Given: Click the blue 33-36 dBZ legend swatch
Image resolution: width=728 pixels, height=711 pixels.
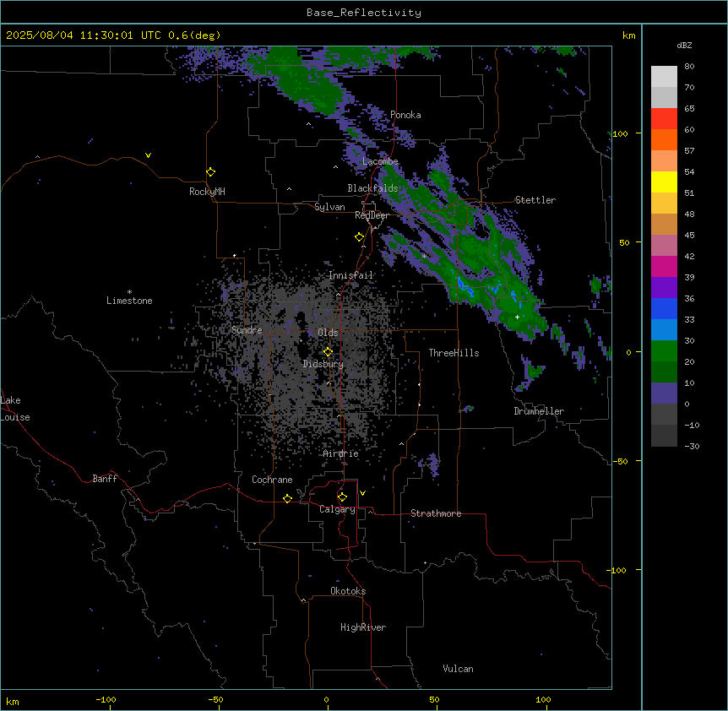Looking at the screenshot, I should pyautogui.click(x=664, y=308).
